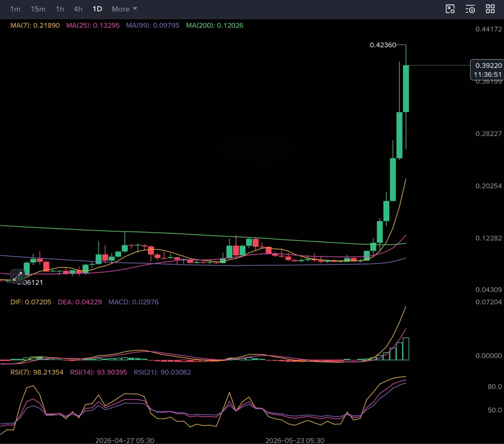504x444 pixels.
Task: Click the DEA: 0.04229 label
Action: pos(80,302)
